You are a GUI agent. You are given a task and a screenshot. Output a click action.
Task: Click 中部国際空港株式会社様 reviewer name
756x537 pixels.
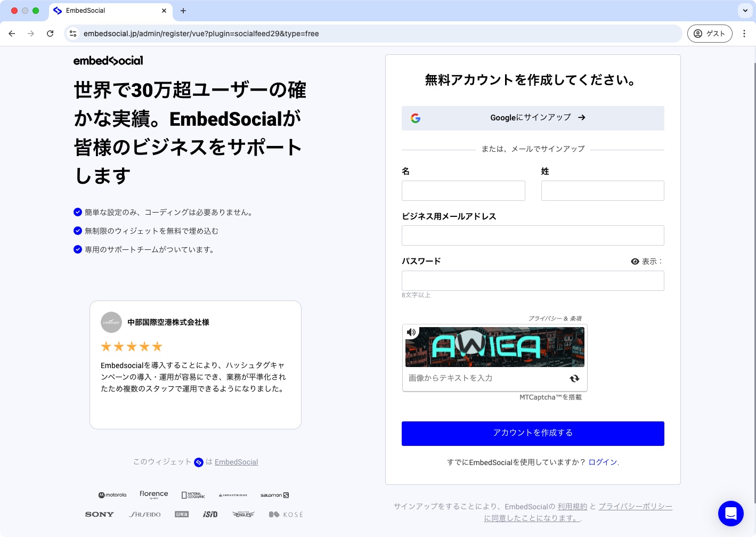(168, 322)
